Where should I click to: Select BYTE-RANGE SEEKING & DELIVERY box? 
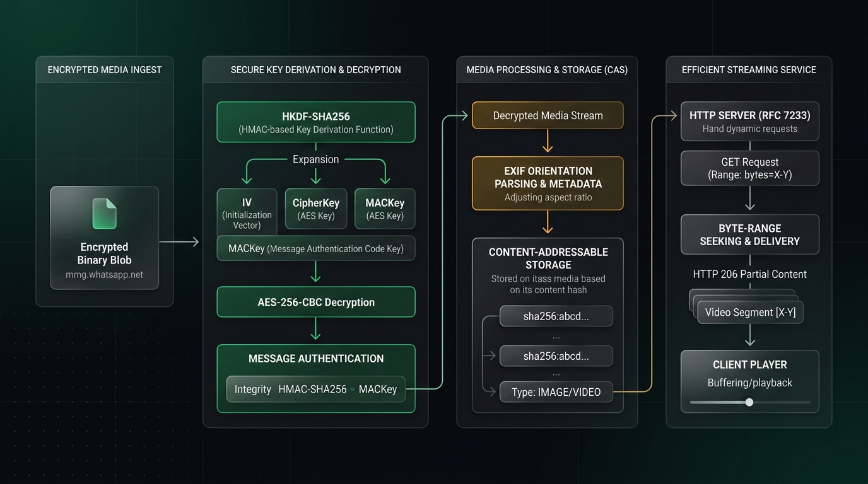[x=750, y=234]
